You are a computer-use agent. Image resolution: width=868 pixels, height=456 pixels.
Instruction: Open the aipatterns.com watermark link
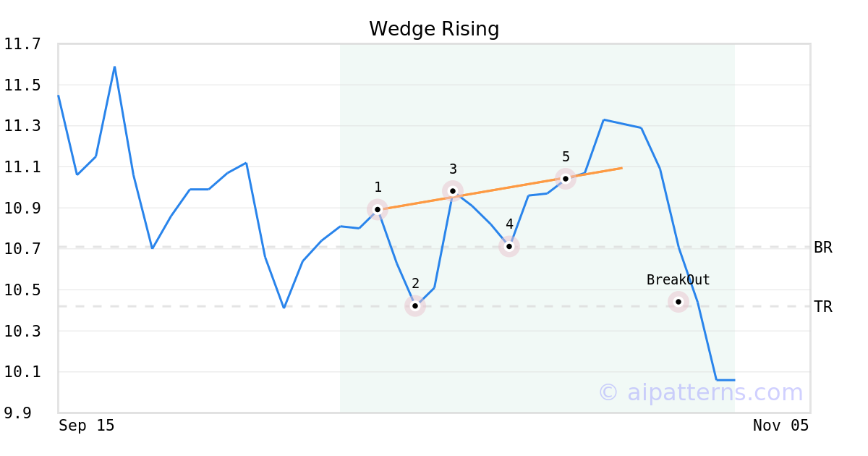[700, 392]
